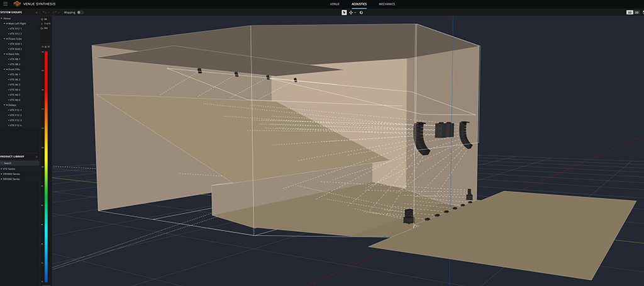Select VTX B28 1 in system groups
Viewport: 644px width, 286px height.
(15, 43)
